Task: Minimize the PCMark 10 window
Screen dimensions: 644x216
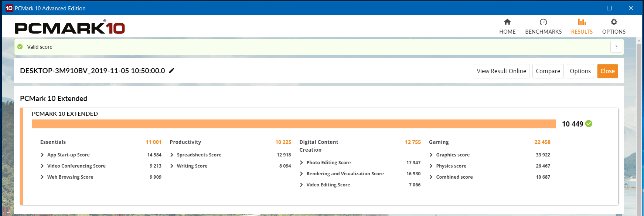Action: click(588, 8)
